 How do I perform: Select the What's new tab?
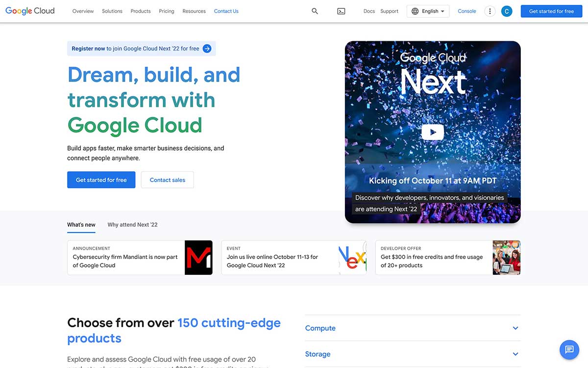tap(81, 224)
